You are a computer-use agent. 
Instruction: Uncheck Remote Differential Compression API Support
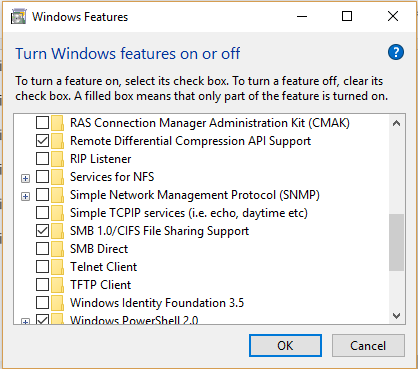pyautogui.click(x=42, y=141)
